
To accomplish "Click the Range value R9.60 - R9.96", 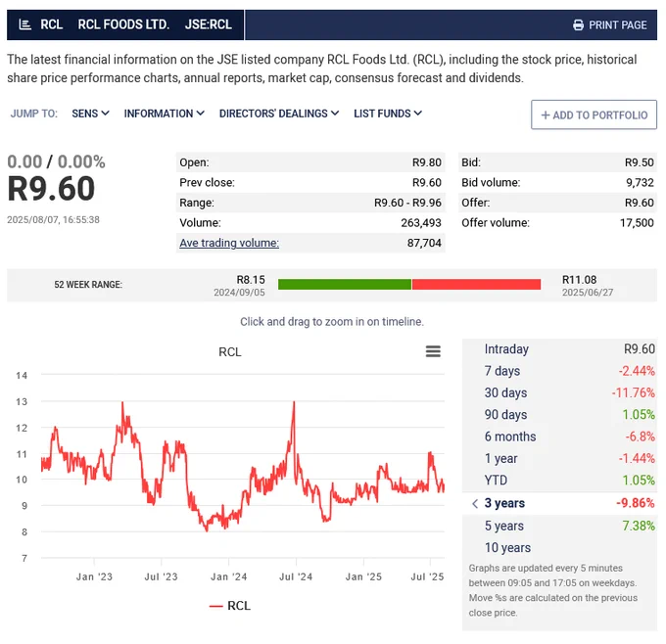I will [407, 203].
